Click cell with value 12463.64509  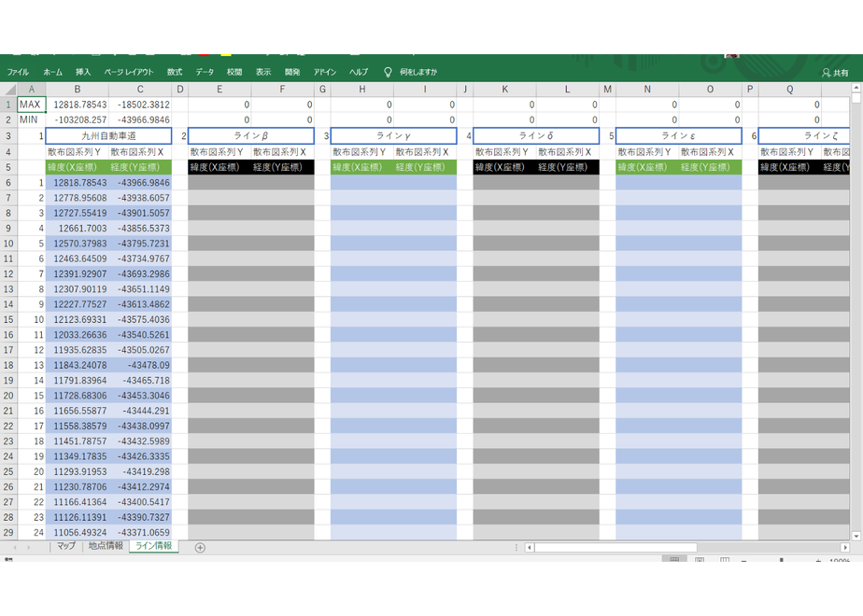coord(77,259)
